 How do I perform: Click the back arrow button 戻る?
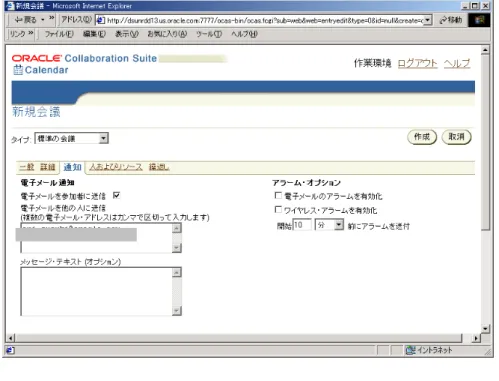coord(25,20)
